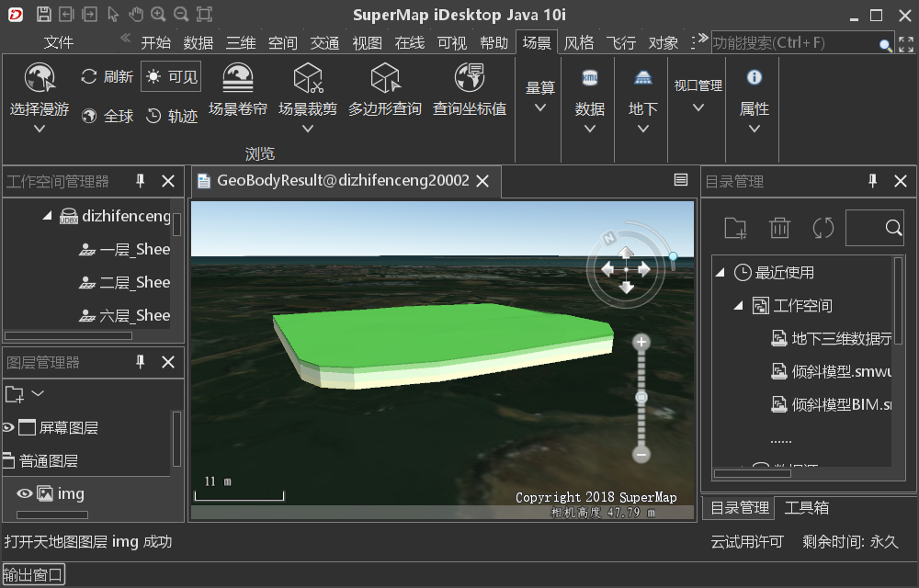Switch to the 工具箱 panel tab

pyautogui.click(x=807, y=508)
